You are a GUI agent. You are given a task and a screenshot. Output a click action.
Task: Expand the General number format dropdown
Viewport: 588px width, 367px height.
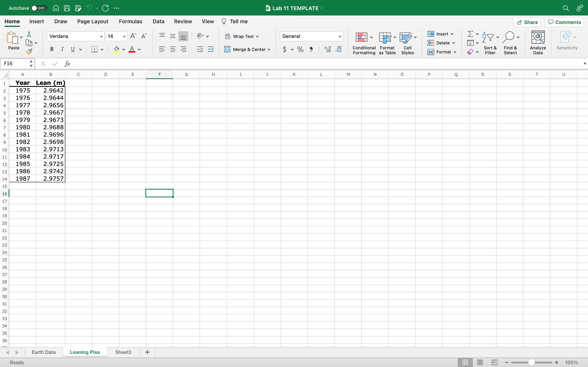coord(340,36)
